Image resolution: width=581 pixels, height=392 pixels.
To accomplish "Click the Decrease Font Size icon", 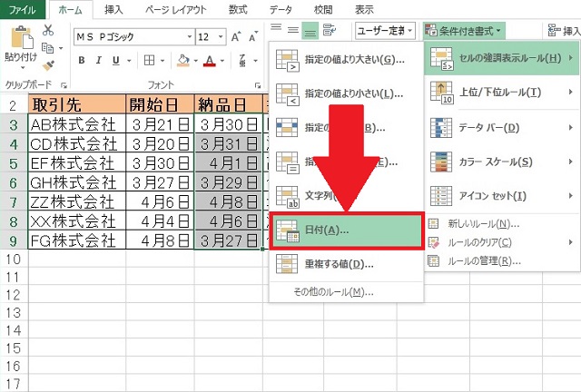I will 253,36.
